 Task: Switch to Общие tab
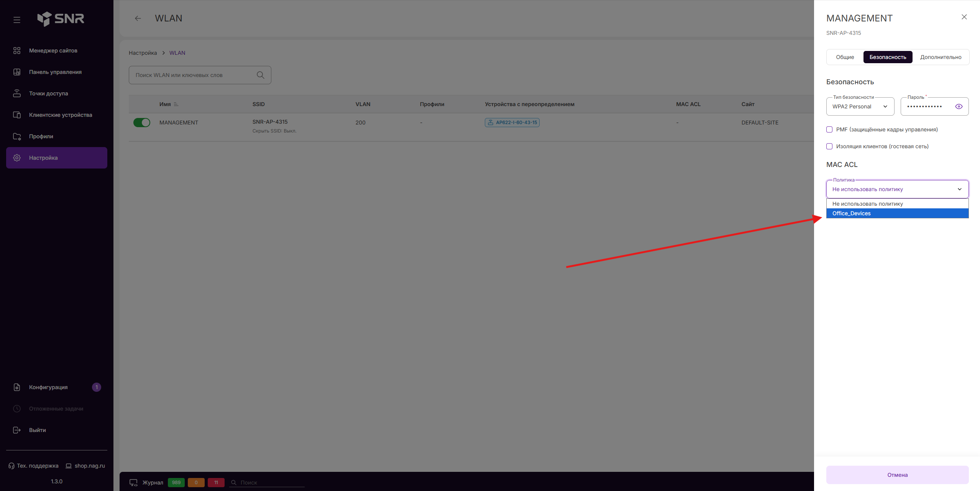[x=845, y=57]
